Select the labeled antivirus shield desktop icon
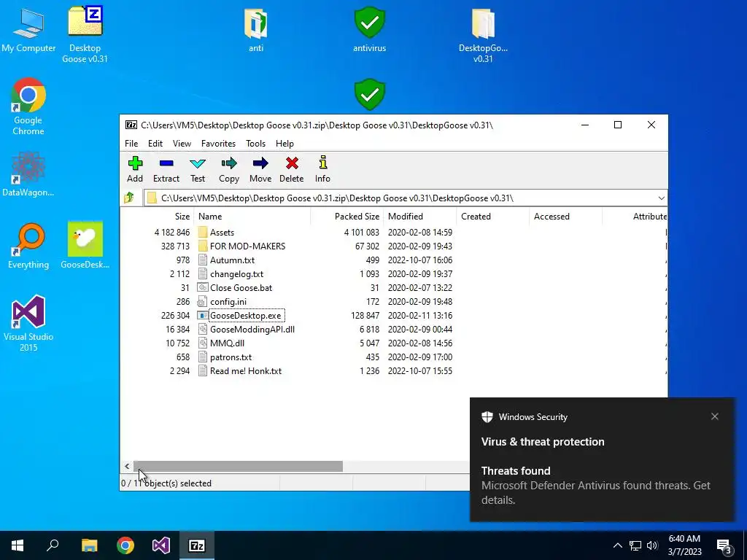The height and width of the screenshot is (560, 747). coord(369,29)
